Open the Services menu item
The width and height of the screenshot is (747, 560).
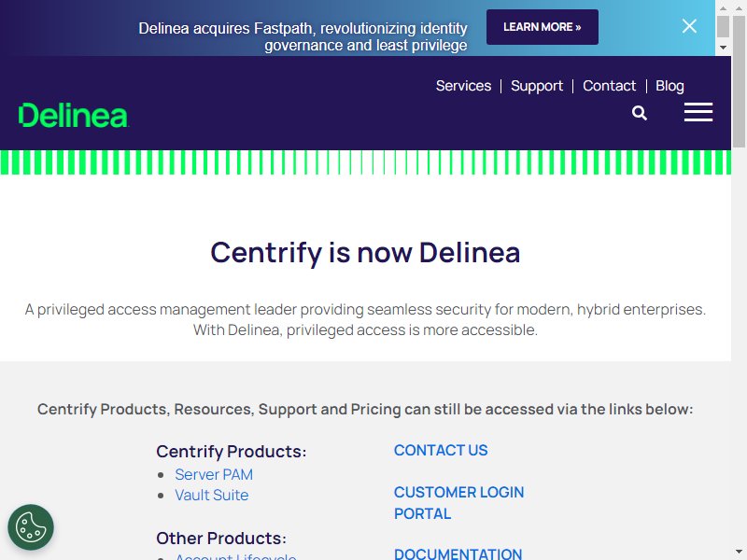coord(463,86)
